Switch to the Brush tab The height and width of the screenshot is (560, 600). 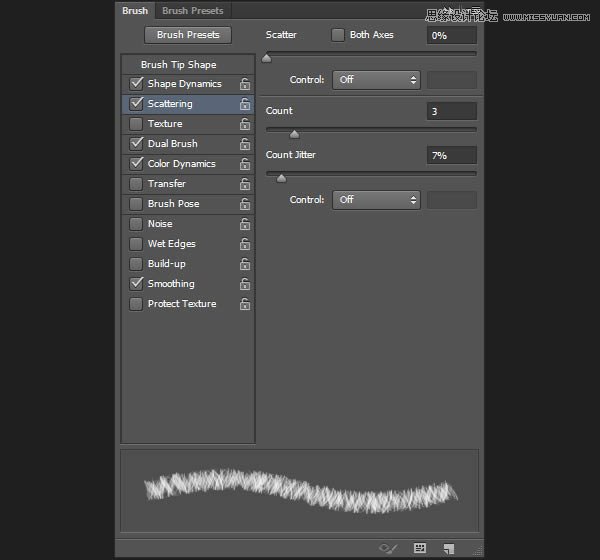pos(135,11)
